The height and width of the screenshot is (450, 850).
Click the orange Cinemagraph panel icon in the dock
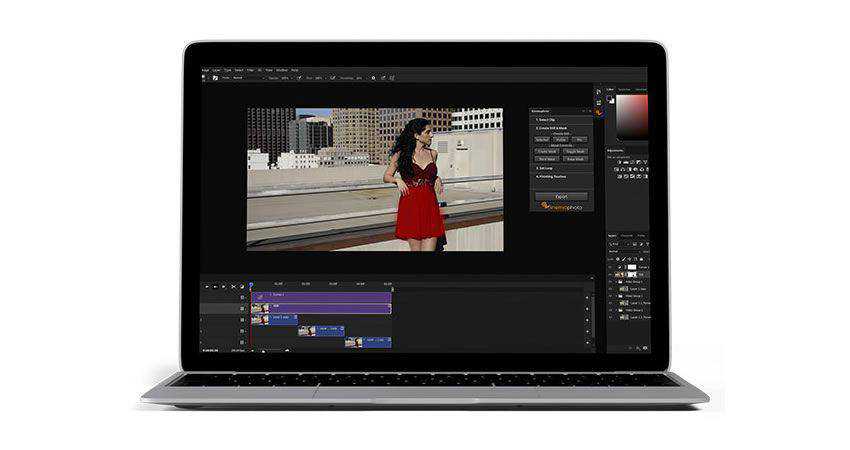[599, 112]
